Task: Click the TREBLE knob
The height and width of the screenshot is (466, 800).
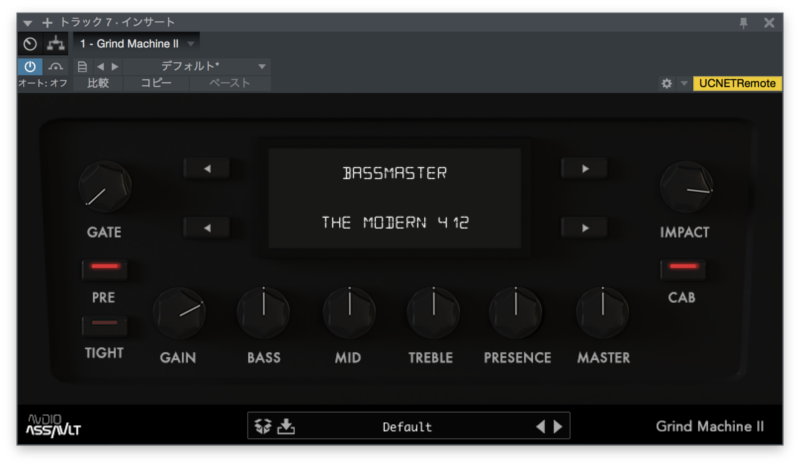Action: point(433,313)
